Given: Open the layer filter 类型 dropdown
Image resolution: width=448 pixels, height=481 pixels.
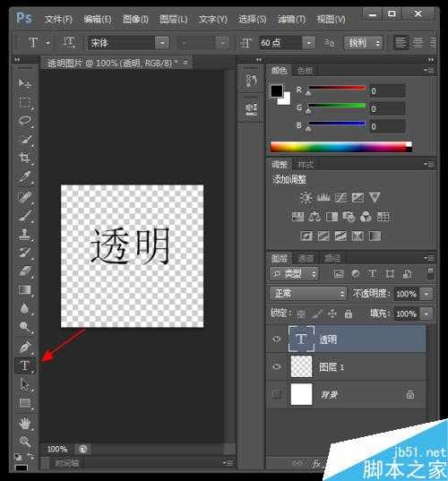Looking at the screenshot, I should tap(294, 273).
